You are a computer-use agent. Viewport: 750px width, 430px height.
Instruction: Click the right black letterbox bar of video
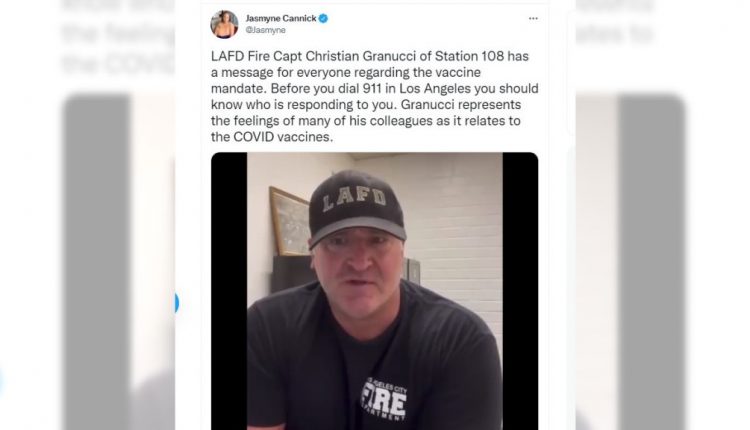[520, 291]
